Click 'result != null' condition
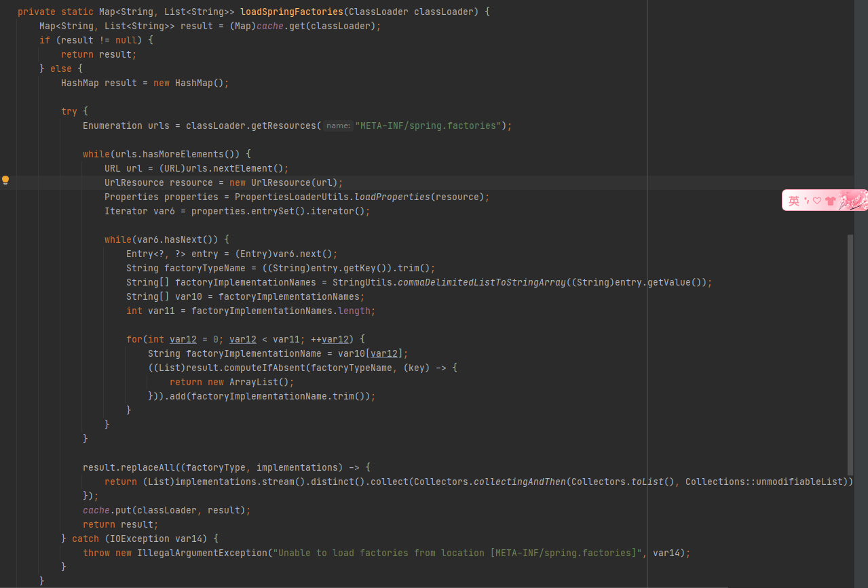Viewport: 868px width, 588px height. coord(99,41)
